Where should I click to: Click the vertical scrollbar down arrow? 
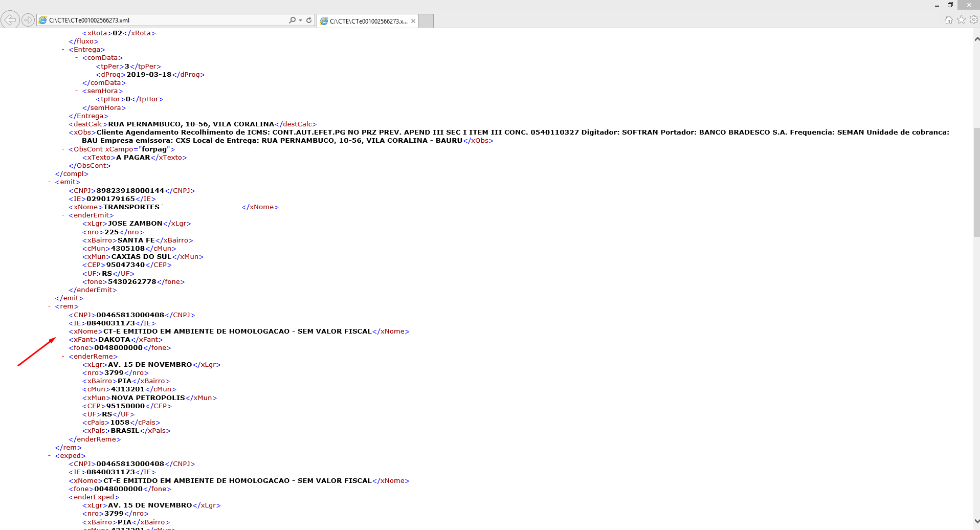pos(976,521)
